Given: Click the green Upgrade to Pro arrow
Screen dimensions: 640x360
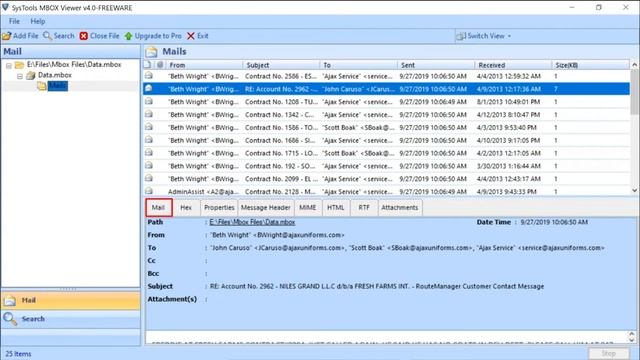Looking at the screenshot, I should tap(129, 36).
